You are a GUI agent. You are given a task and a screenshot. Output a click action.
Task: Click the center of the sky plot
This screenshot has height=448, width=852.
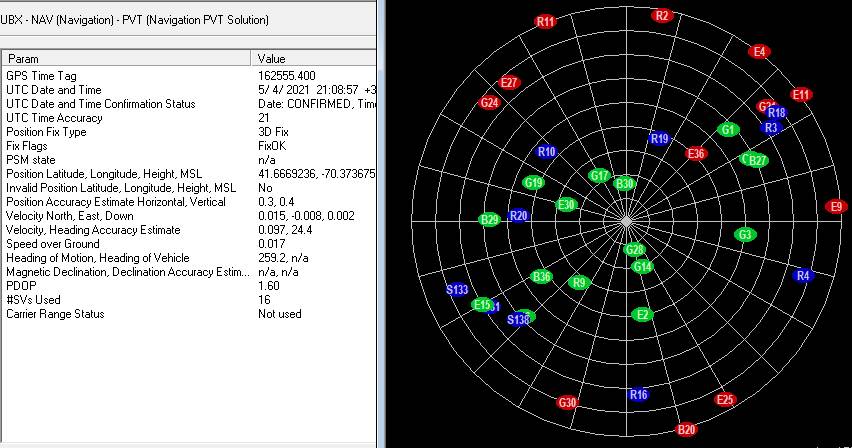624,220
